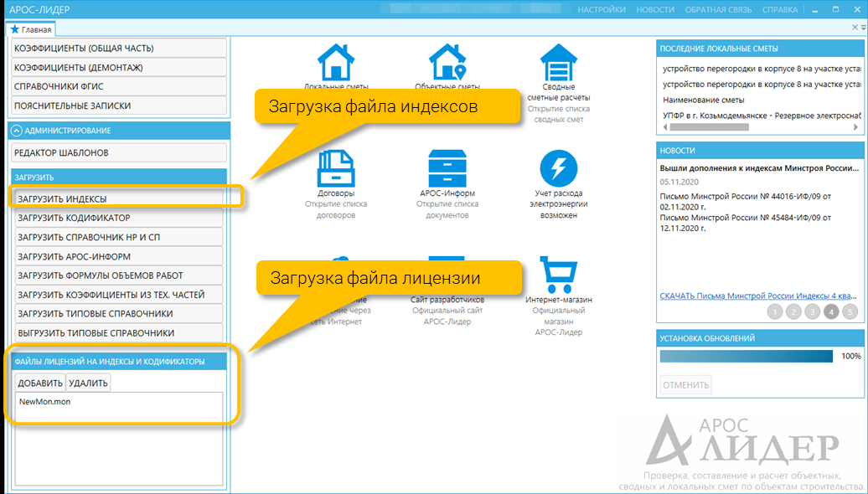The height and width of the screenshot is (494, 868).
Task: Click ЗАГРУЗИТЬ ФОРМУЛЫ ОБЪЕМОВ РАБОТ
Action: pos(119,275)
